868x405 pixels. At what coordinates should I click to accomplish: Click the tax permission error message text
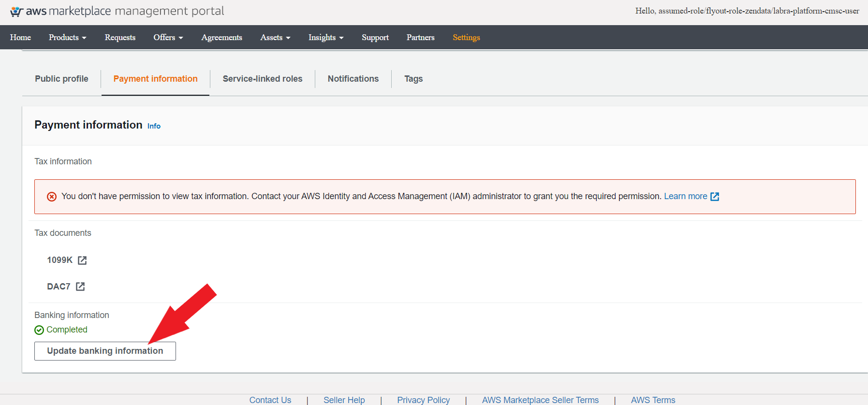click(x=361, y=196)
